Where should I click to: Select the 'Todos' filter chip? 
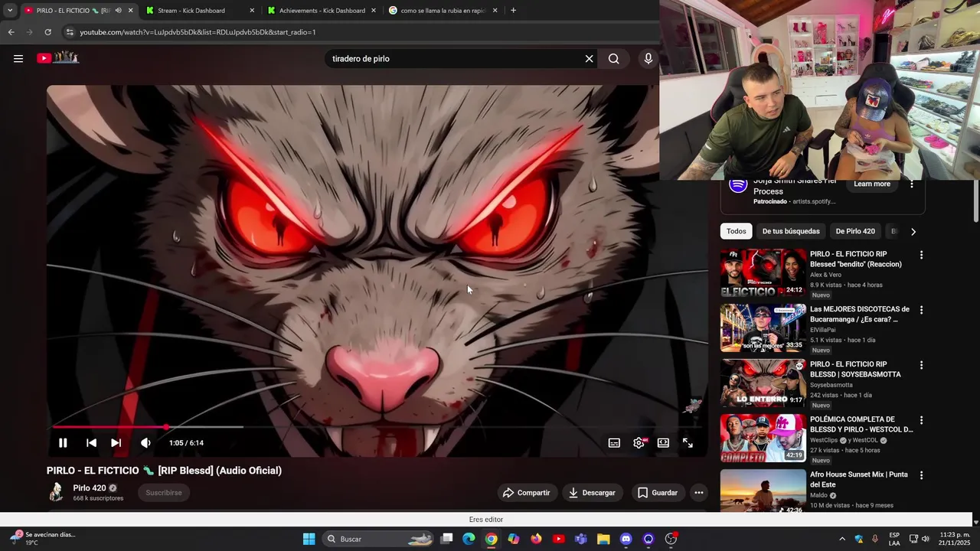(x=737, y=231)
